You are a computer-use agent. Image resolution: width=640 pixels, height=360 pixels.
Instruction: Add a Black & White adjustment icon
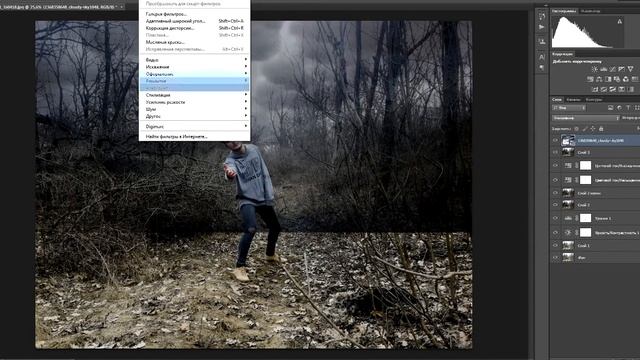point(608,79)
